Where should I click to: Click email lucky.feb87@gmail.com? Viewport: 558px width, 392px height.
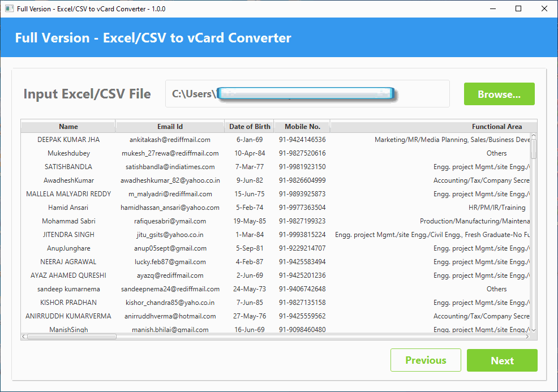coord(170,262)
